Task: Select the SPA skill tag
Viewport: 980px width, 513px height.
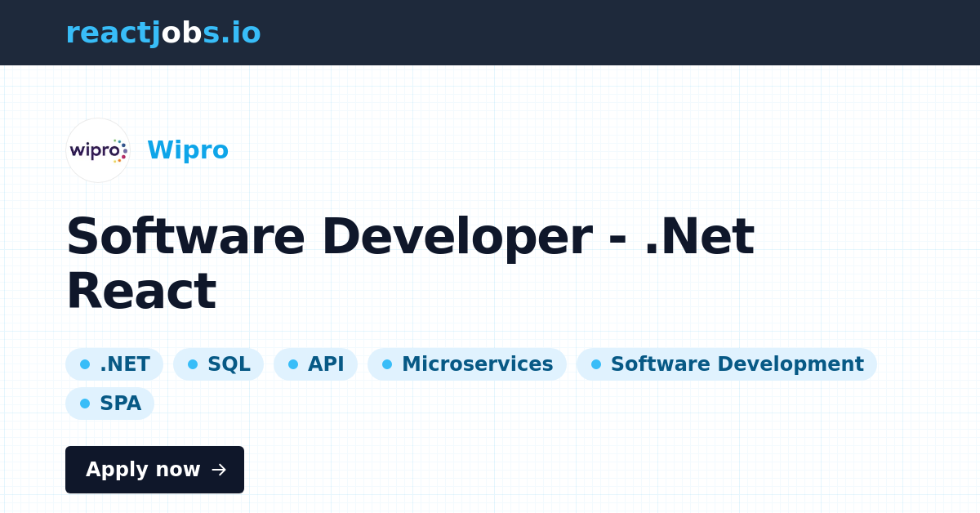Action: click(109, 403)
